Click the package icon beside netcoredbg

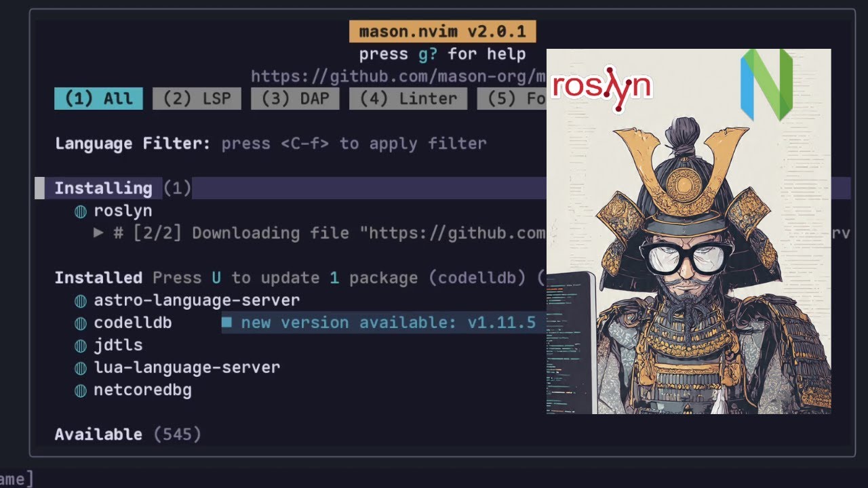tap(81, 390)
